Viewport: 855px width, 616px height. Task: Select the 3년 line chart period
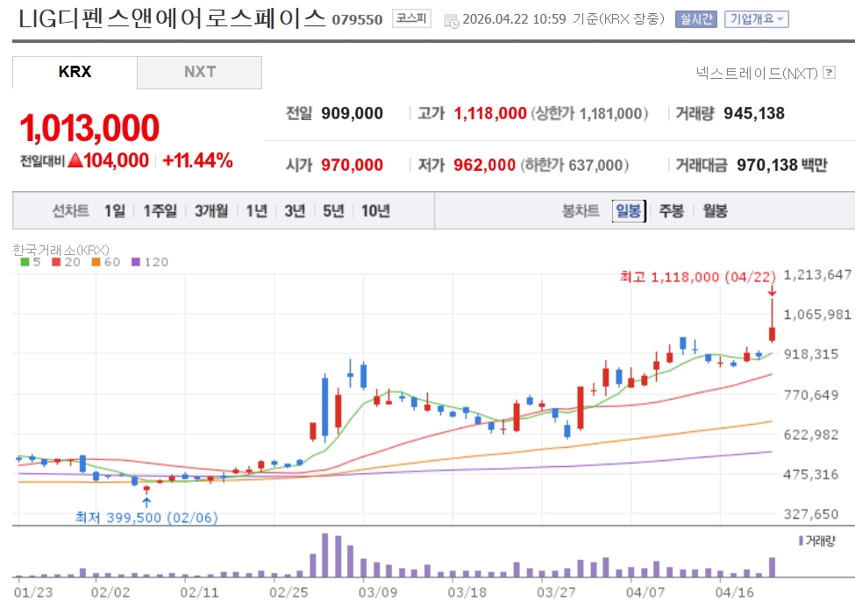coord(295,211)
